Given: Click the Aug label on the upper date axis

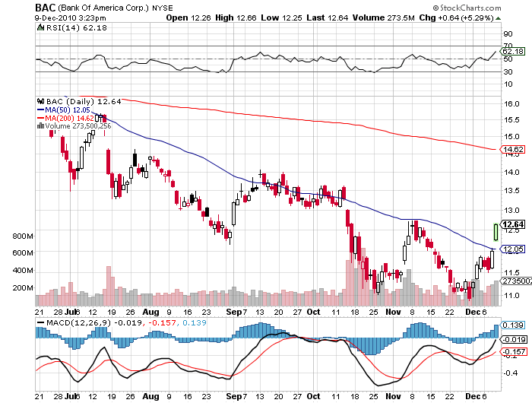Looking at the screenshot, I should coord(150,312).
